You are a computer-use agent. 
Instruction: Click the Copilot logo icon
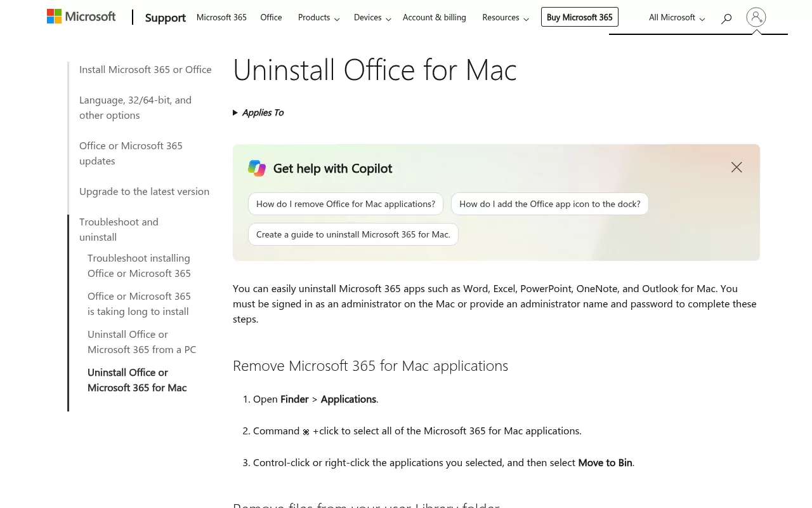[257, 168]
